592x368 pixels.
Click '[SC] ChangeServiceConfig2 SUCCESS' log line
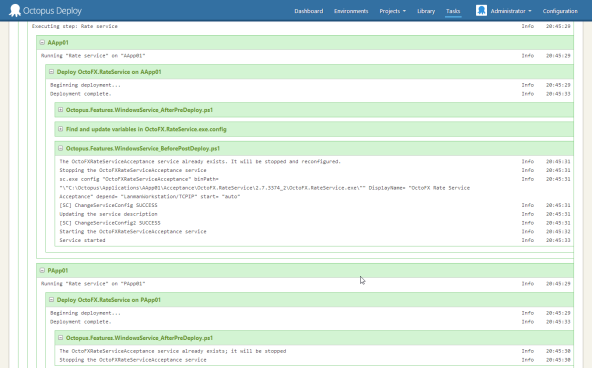point(110,223)
